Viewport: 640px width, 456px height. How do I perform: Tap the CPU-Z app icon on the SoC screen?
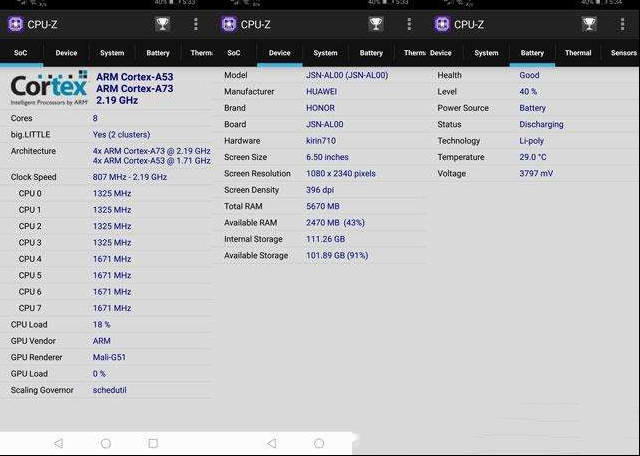(x=16, y=24)
